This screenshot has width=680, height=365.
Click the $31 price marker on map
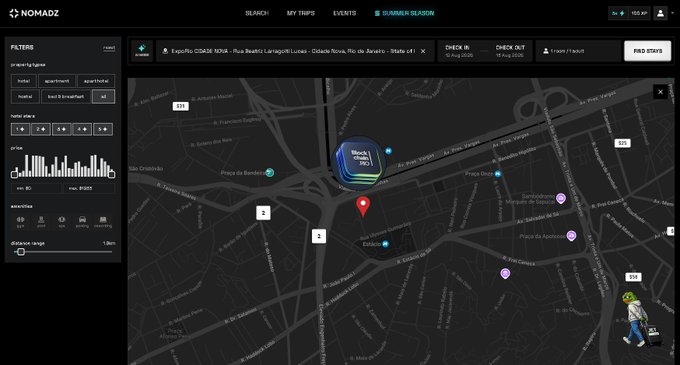(x=180, y=106)
